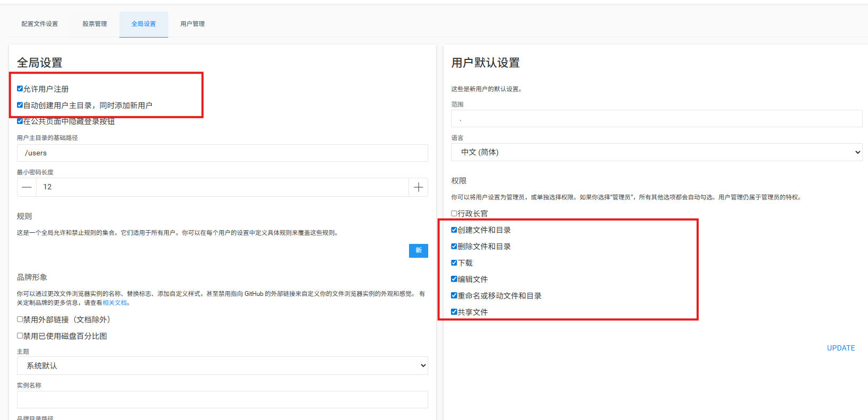Open the 相关文档 documentation link
The image size is (868, 420).
(115, 303)
